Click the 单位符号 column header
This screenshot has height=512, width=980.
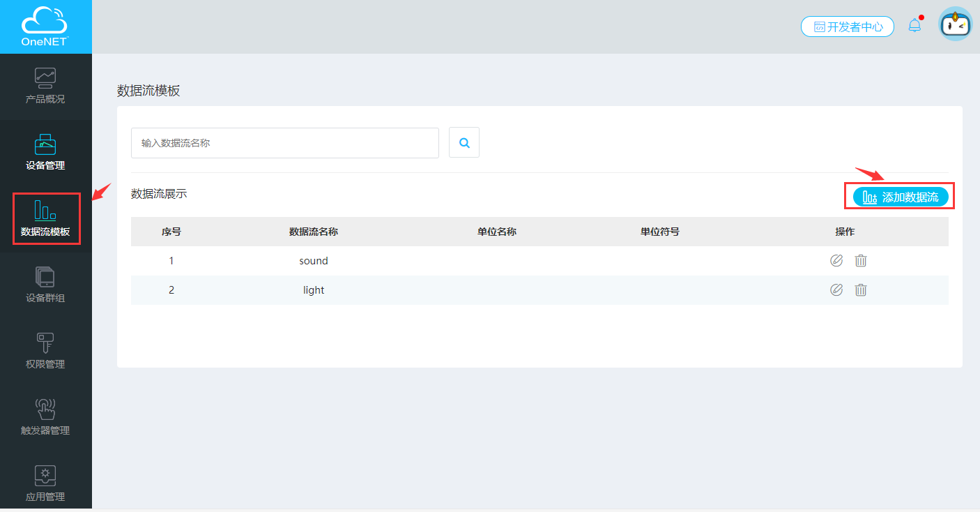pyautogui.click(x=660, y=232)
